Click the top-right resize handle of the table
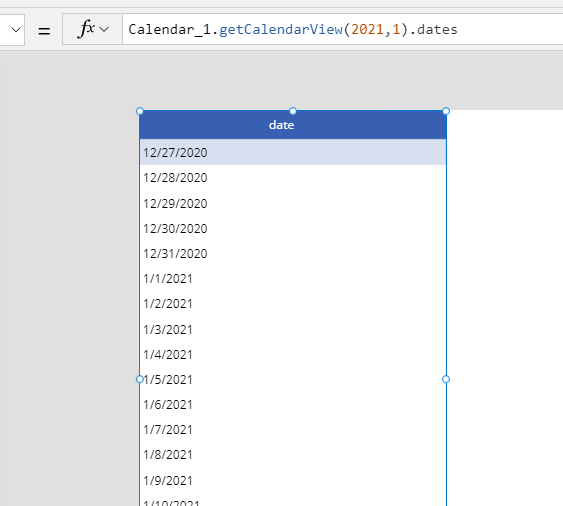This screenshot has width=563, height=506. coord(446,111)
